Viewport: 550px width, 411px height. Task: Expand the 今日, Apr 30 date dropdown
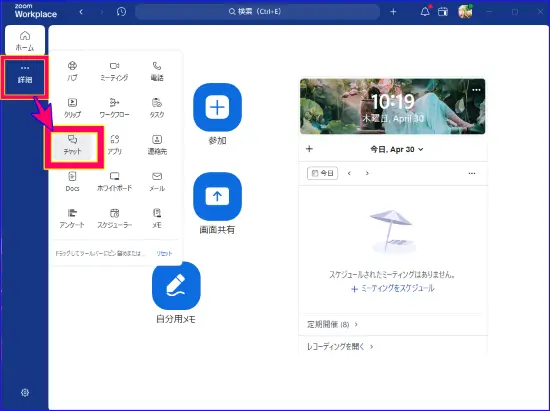tap(397, 149)
